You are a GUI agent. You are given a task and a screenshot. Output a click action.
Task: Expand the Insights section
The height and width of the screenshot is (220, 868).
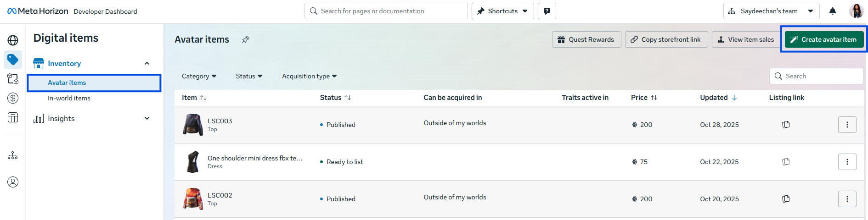pyautogui.click(x=147, y=118)
